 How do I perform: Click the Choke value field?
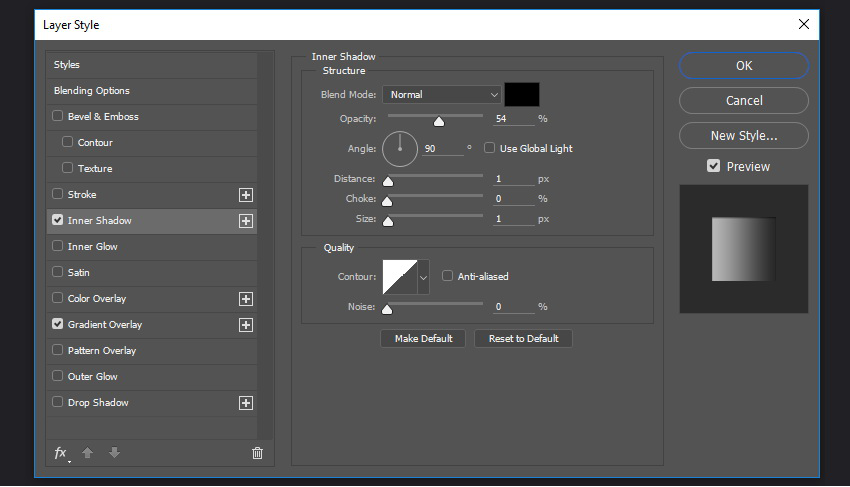click(x=514, y=199)
